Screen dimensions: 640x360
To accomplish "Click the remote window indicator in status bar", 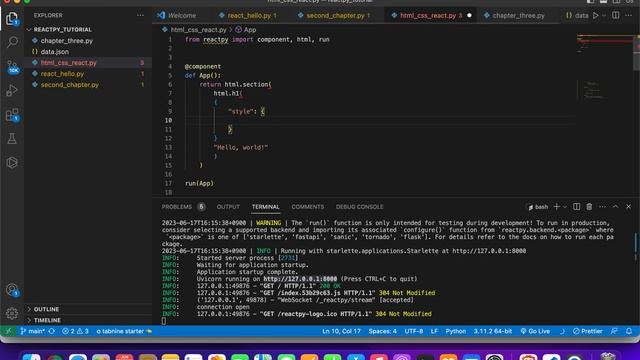I will click(x=8, y=331).
